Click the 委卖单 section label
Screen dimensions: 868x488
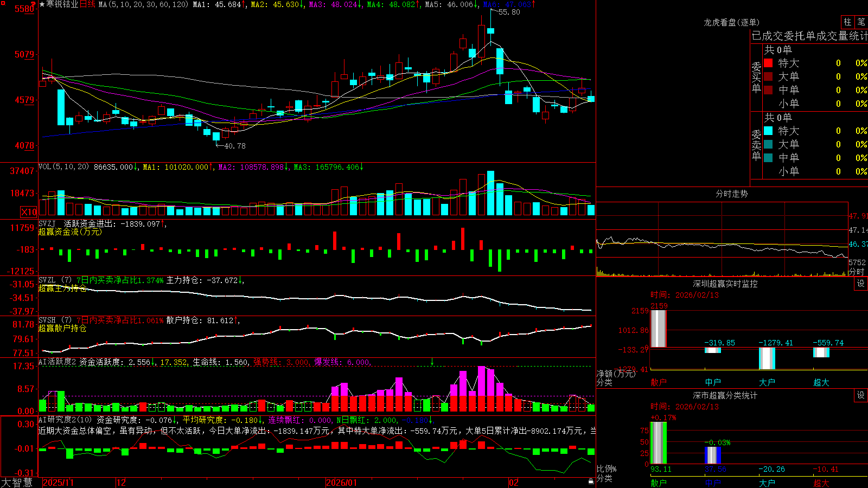tap(756, 145)
